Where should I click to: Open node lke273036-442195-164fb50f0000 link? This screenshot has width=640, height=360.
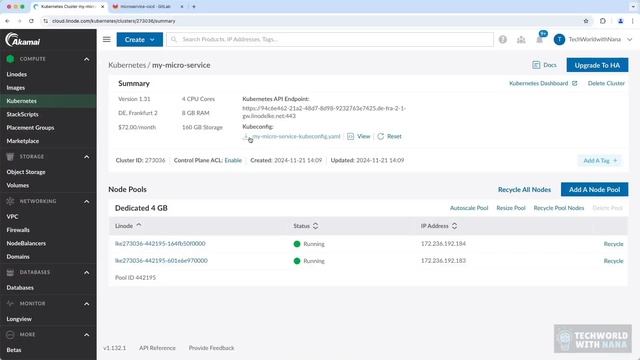pos(160,244)
